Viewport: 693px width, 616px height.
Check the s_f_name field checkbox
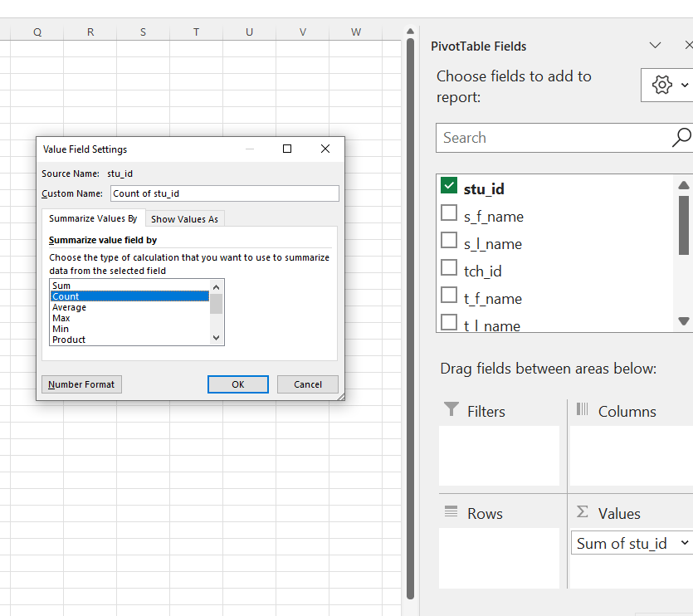(449, 213)
